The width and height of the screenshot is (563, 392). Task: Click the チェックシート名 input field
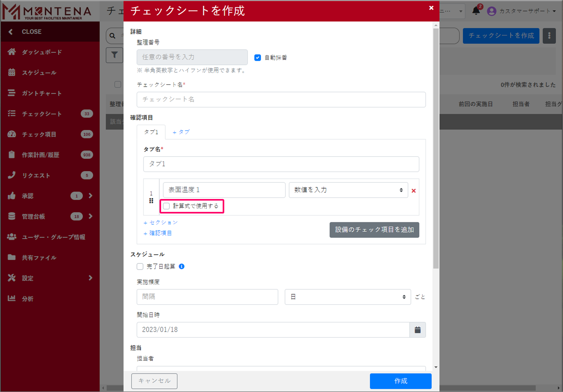point(281,99)
